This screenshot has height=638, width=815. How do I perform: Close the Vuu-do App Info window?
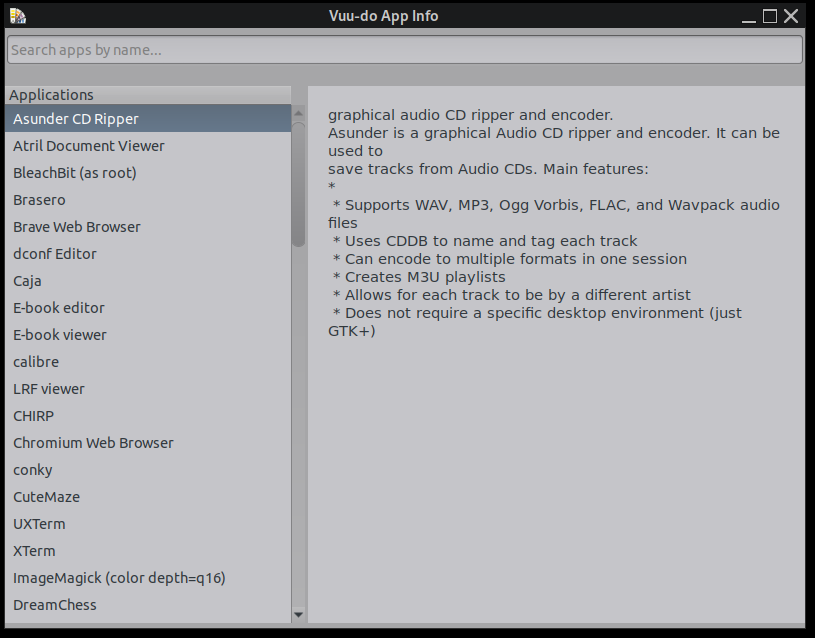pos(791,17)
